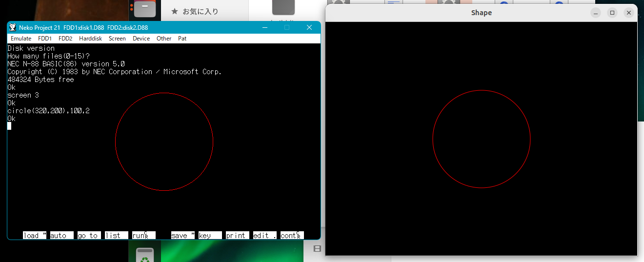The image size is (644, 262).
Task: Click the film strip icon near the Shape window
Action: point(317,249)
